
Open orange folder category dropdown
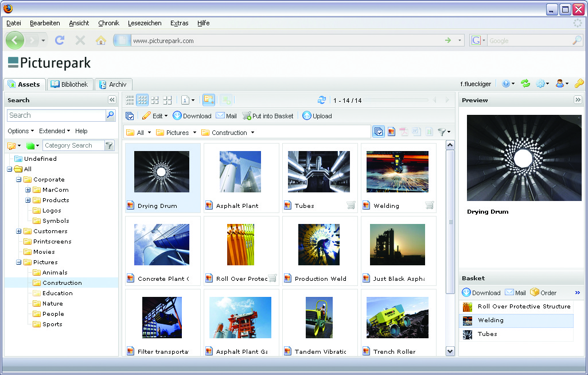[x=14, y=145]
